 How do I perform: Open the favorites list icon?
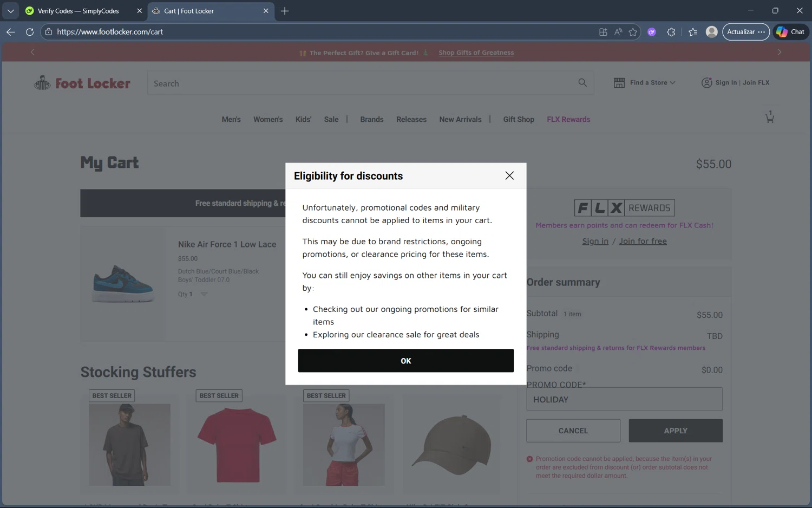pyautogui.click(x=693, y=32)
